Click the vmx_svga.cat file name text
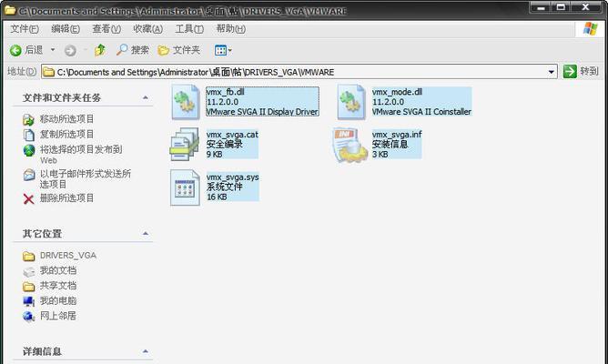 [232, 135]
